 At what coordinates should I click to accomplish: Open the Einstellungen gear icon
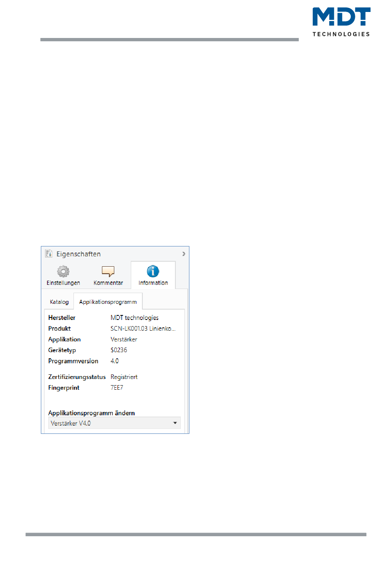(63, 271)
